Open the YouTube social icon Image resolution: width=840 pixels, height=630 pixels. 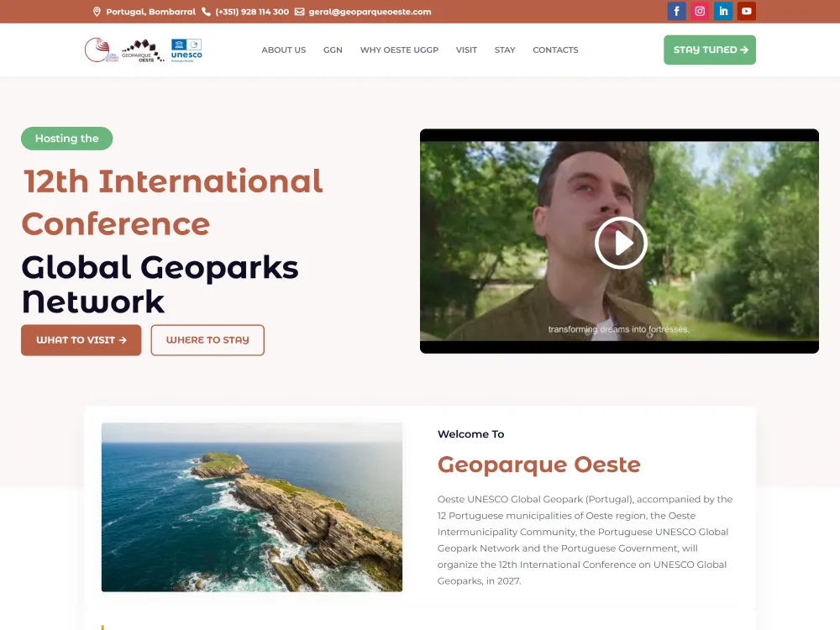coord(746,11)
